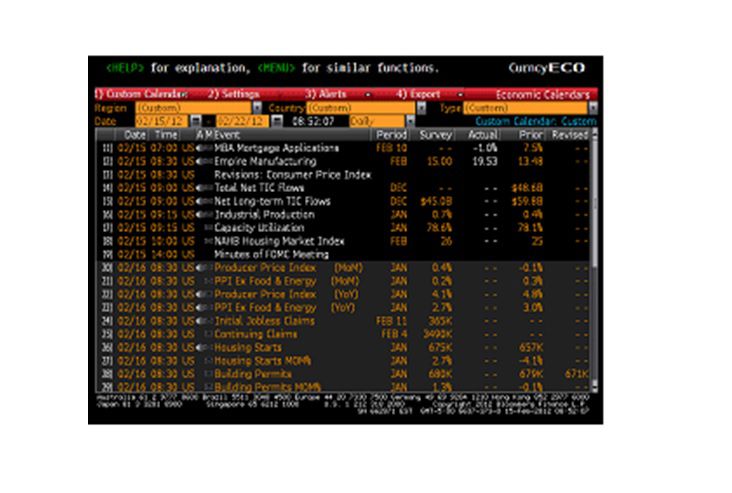The height and width of the screenshot is (493, 732).
Task: Click Net Long-term TIC Flows survey $45.0B
Action: [x=436, y=202]
